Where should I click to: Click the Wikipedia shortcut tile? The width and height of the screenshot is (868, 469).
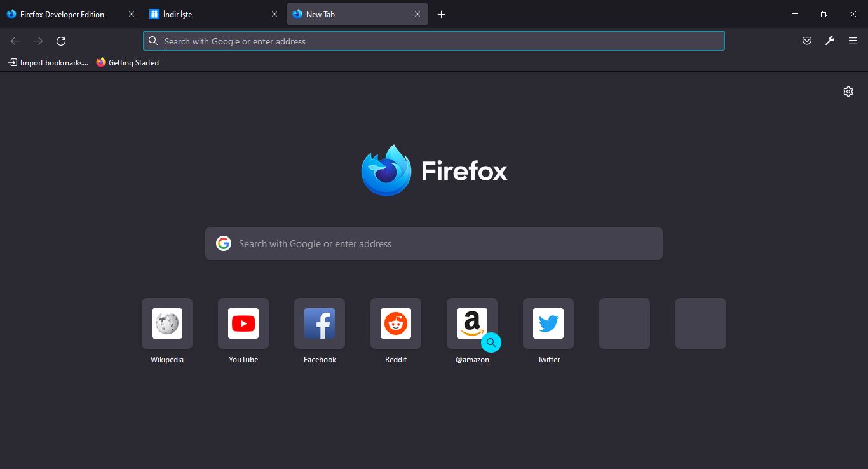click(167, 323)
